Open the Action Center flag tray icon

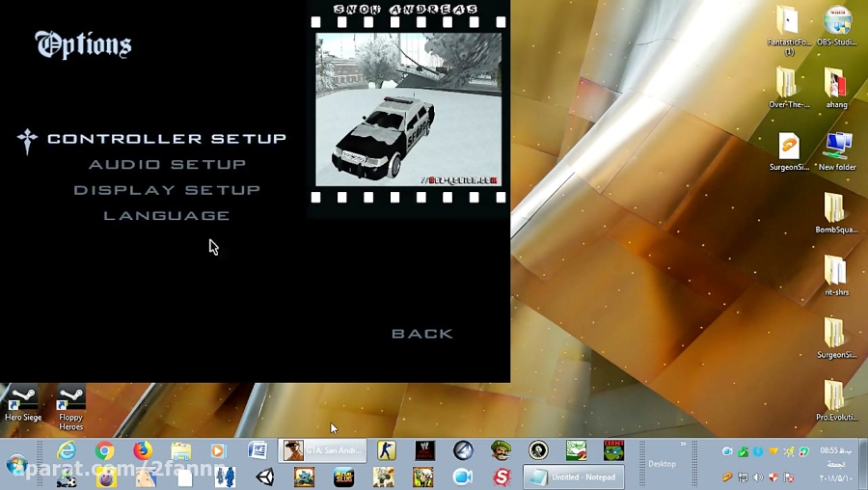point(789,477)
